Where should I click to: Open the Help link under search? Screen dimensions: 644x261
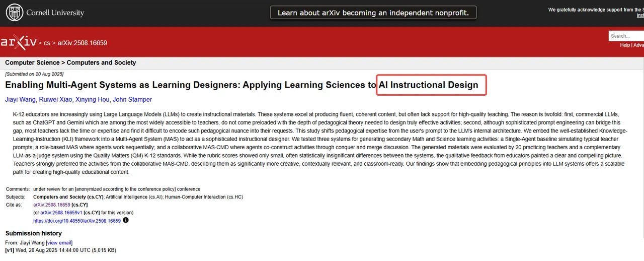pos(624,45)
